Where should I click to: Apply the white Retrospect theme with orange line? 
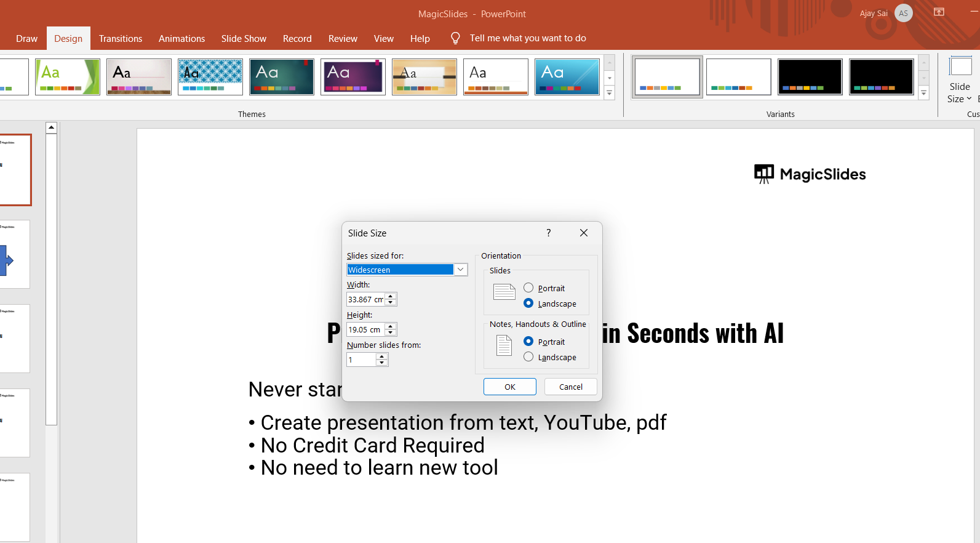[x=496, y=77]
